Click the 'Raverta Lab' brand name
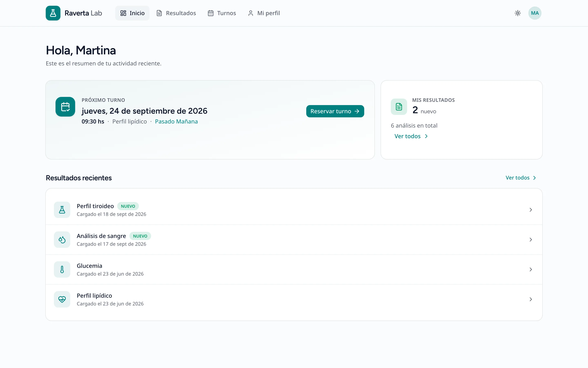Image resolution: width=588 pixels, height=368 pixels. [x=83, y=13]
